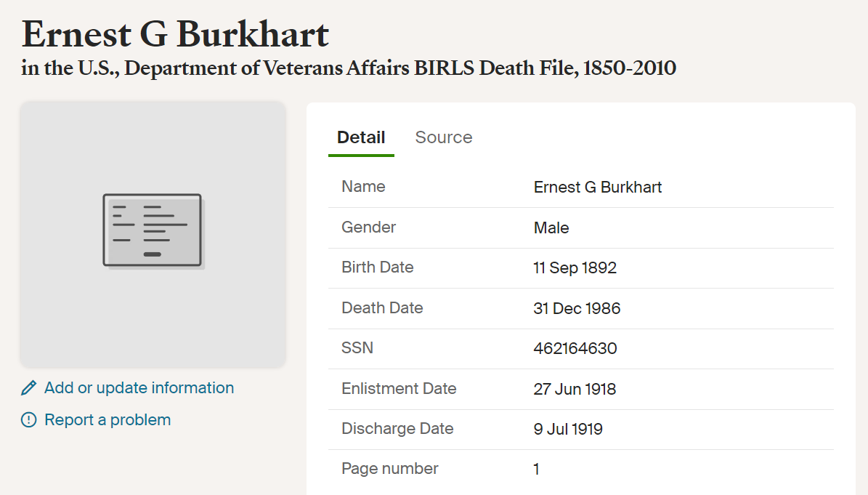868x495 pixels.
Task: Select the Detail tab
Action: [361, 137]
